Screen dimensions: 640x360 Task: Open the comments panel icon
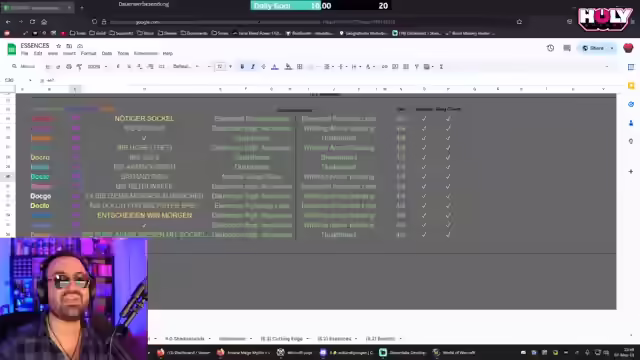(567, 48)
